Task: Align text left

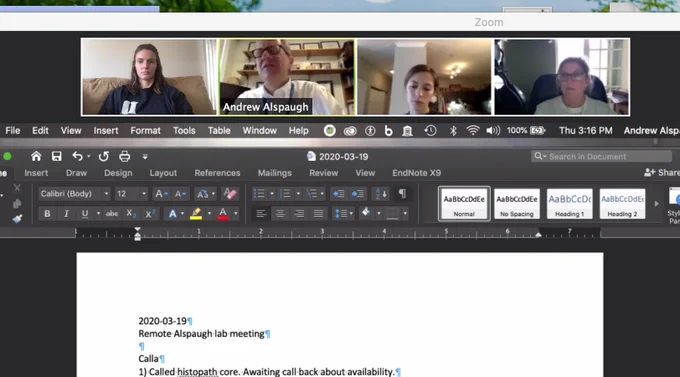Action: [x=261, y=213]
